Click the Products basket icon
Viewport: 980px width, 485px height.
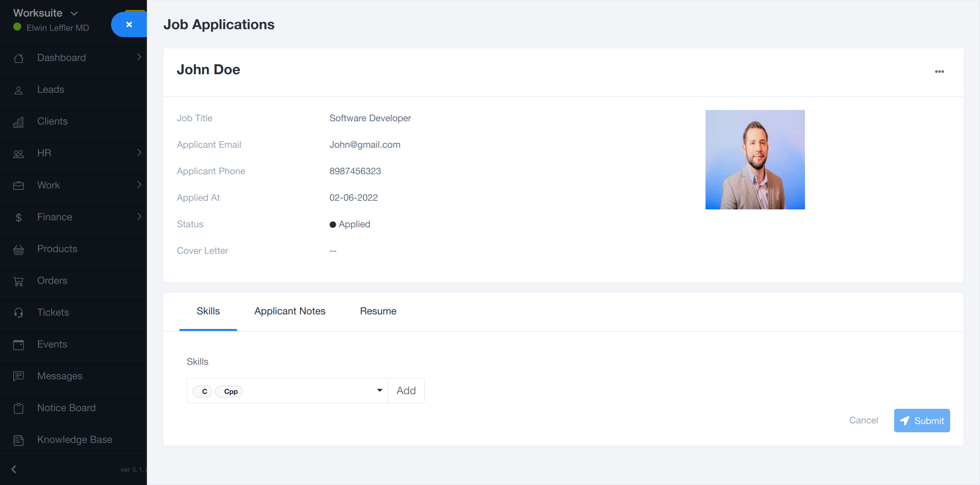(18, 249)
